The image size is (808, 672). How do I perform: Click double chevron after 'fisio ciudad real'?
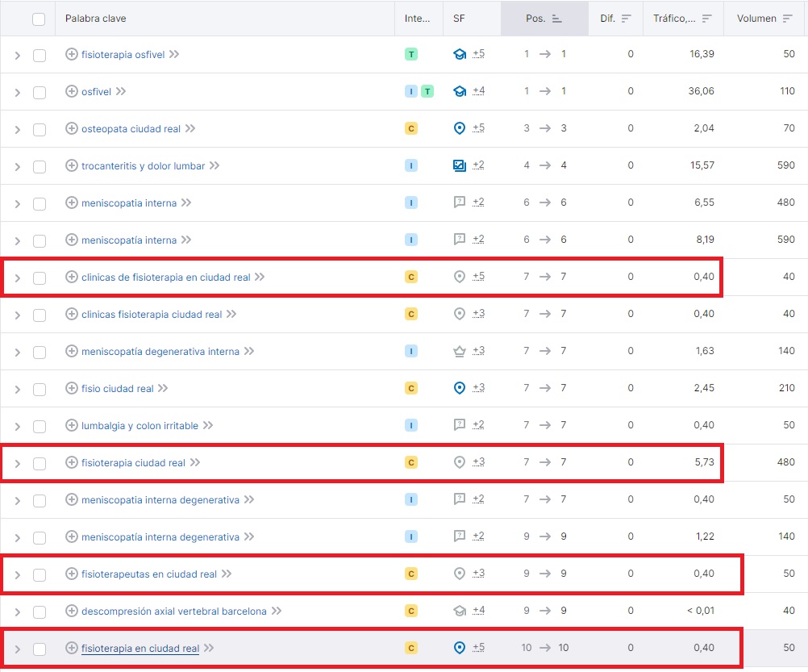163,388
